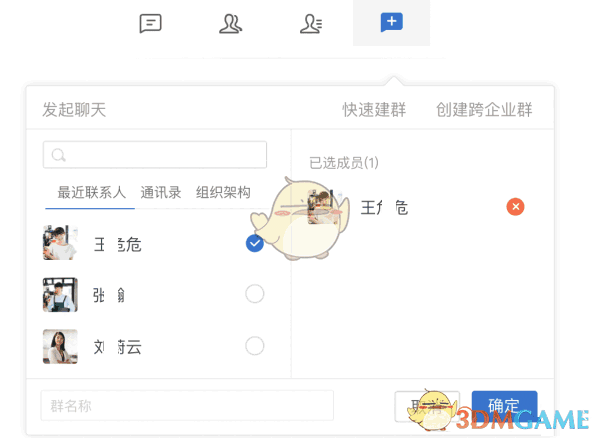Remove selected member with red X
The height and width of the screenshot is (438, 600).
point(515,207)
